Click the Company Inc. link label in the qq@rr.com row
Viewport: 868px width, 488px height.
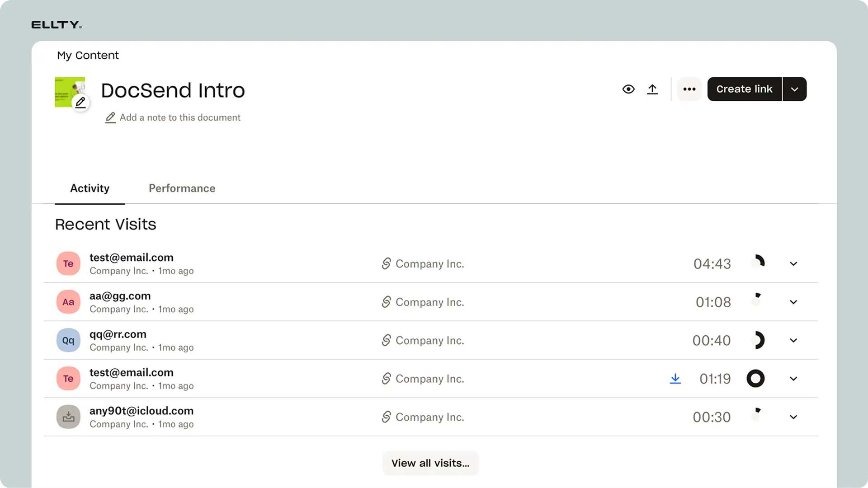click(x=430, y=341)
